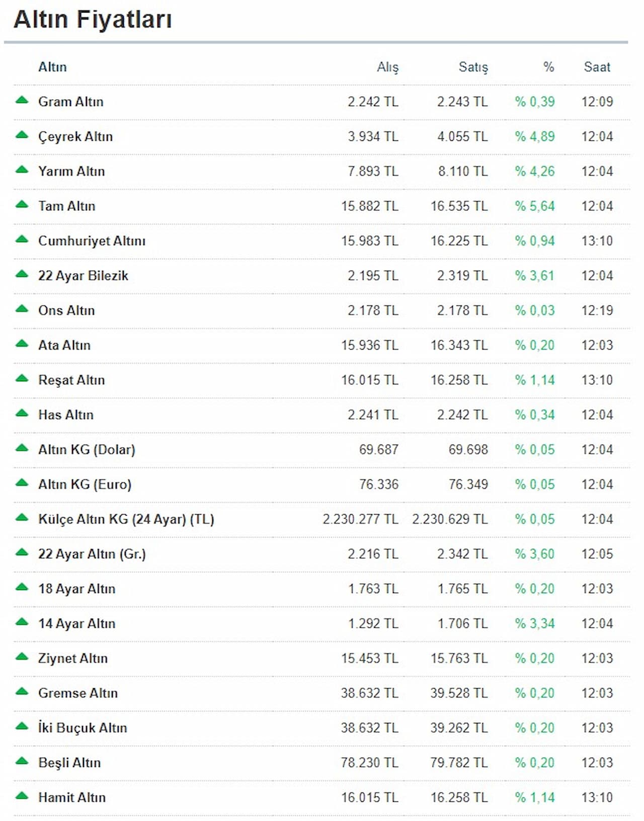Open the Yarım Altın link
This screenshot has width=644, height=821.
pos(71,172)
